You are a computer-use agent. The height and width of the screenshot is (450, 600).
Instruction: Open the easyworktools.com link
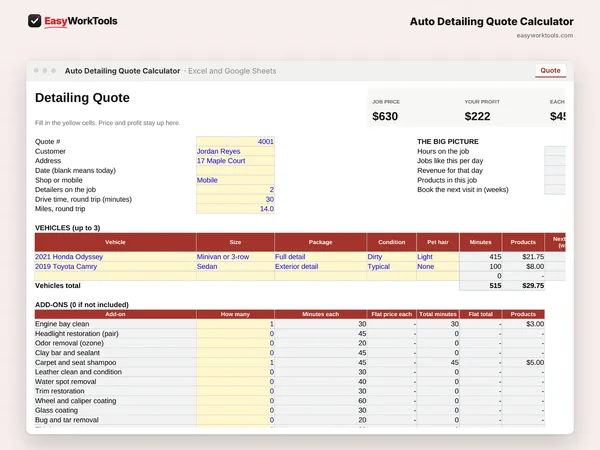tap(545, 36)
